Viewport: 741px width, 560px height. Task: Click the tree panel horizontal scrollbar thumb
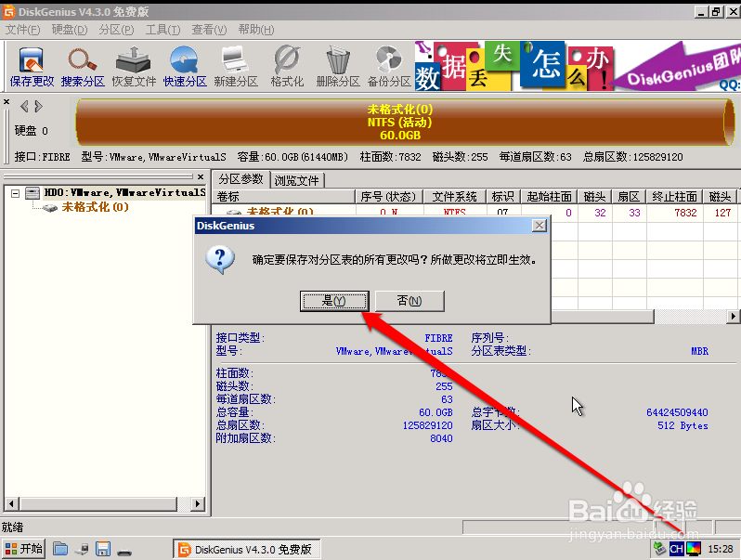[x=98, y=503]
